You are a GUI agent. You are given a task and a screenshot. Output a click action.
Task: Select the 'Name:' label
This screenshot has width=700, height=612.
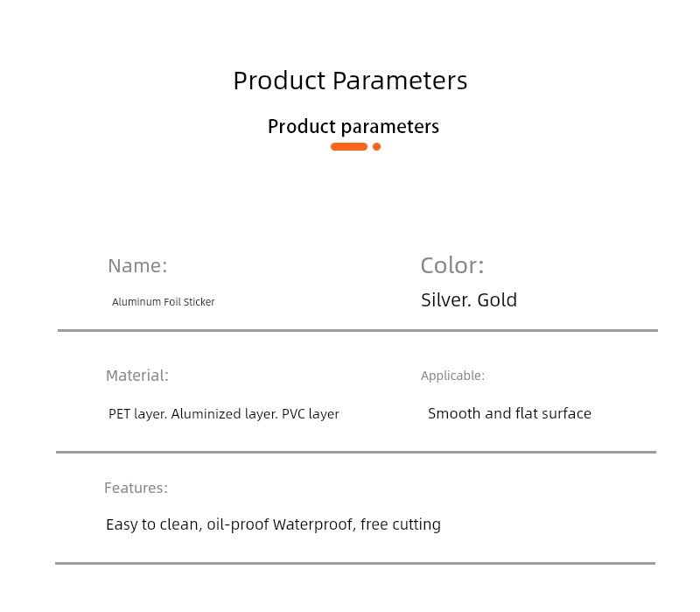(x=137, y=266)
